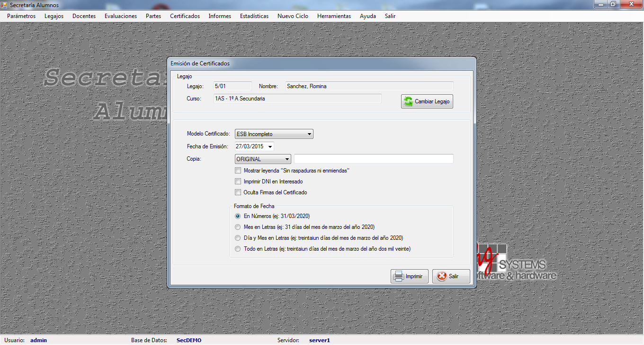Open the Fecha de Emisión date picker

coord(270,146)
